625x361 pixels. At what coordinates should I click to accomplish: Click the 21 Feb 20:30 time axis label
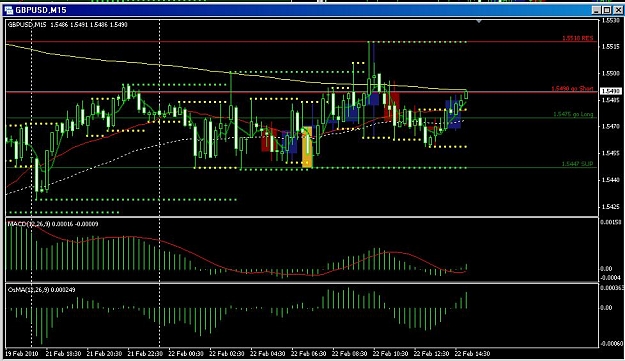pos(104,353)
